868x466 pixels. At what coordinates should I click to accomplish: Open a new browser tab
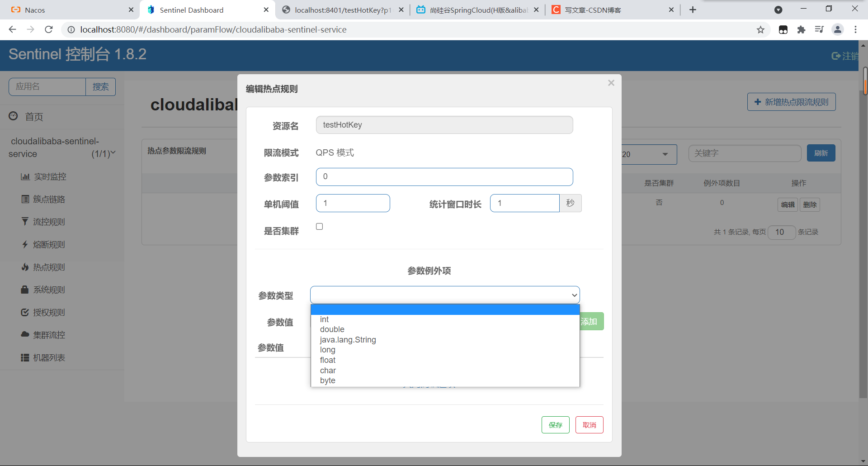(x=693, y=10)
